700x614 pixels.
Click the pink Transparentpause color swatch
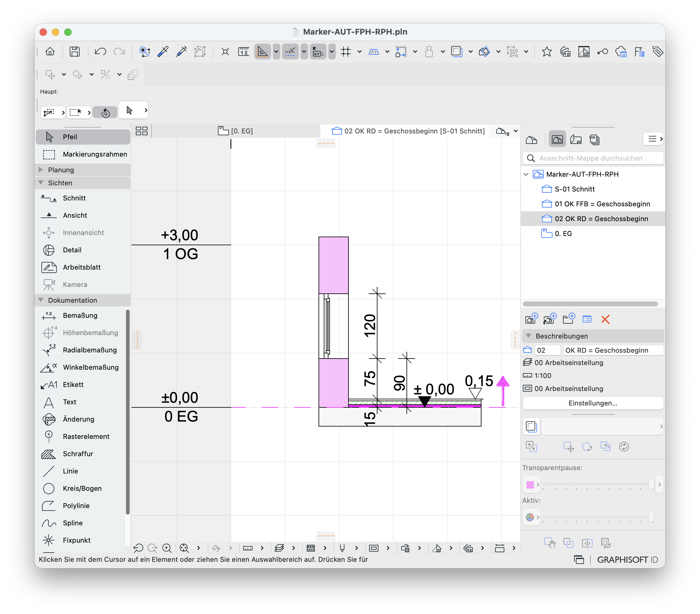point(530,485)
